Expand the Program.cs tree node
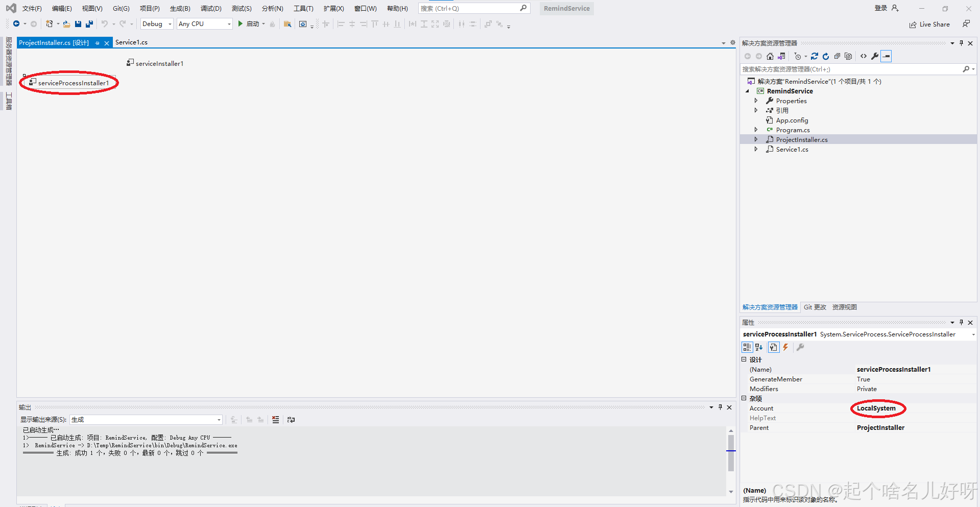The width and height of the screenshot is (980, 507). (756, 130)
